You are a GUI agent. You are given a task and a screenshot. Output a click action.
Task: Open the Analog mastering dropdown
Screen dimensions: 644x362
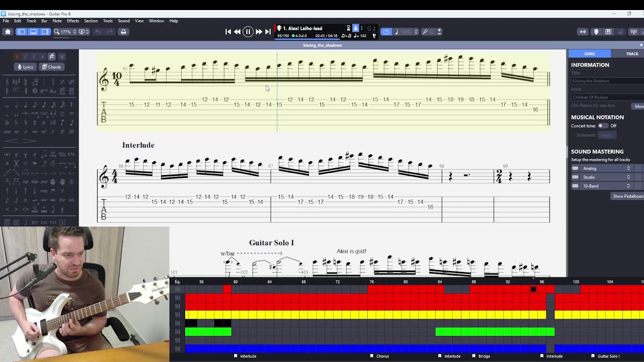(607, 168)
